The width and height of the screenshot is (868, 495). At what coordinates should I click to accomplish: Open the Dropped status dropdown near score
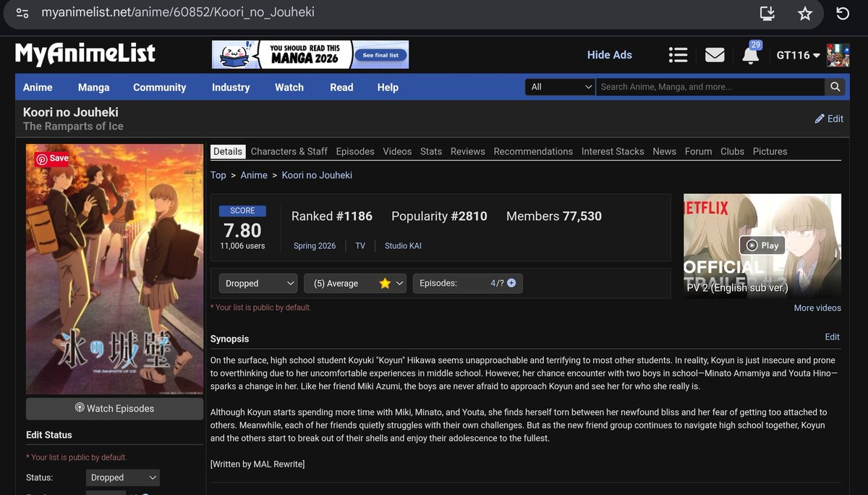click(x=258, y=284)
